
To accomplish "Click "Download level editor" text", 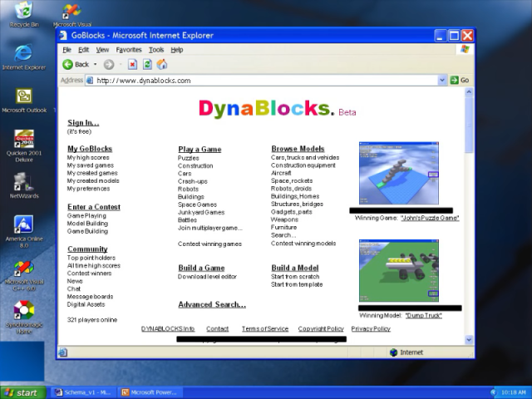I will click(207, 277).
